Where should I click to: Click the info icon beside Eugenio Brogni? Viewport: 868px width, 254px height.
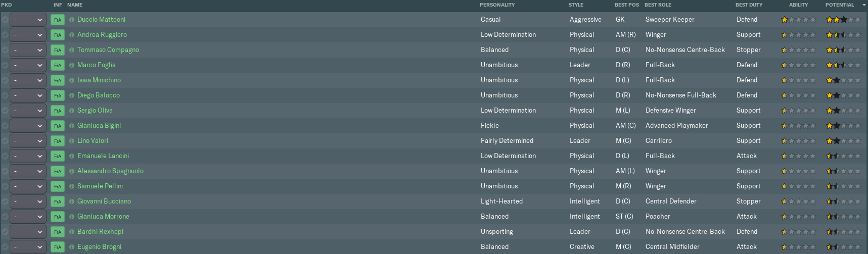tap(72, 247)
